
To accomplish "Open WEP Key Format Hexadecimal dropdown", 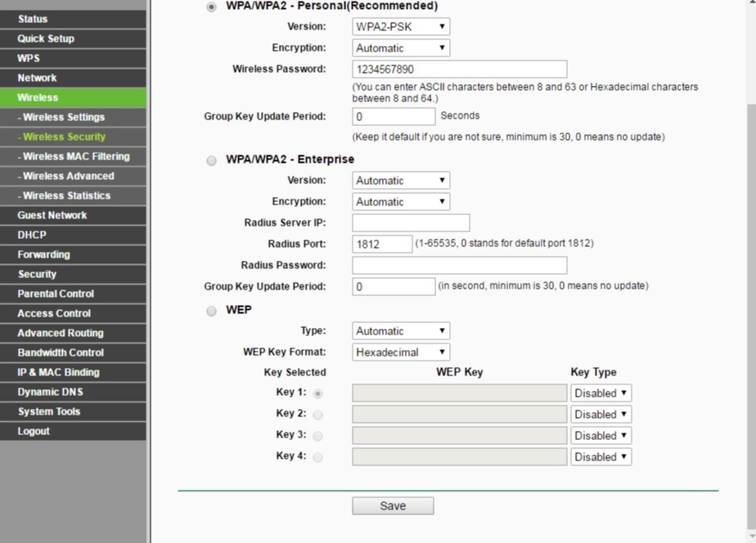I will click(x=401, y=352).
